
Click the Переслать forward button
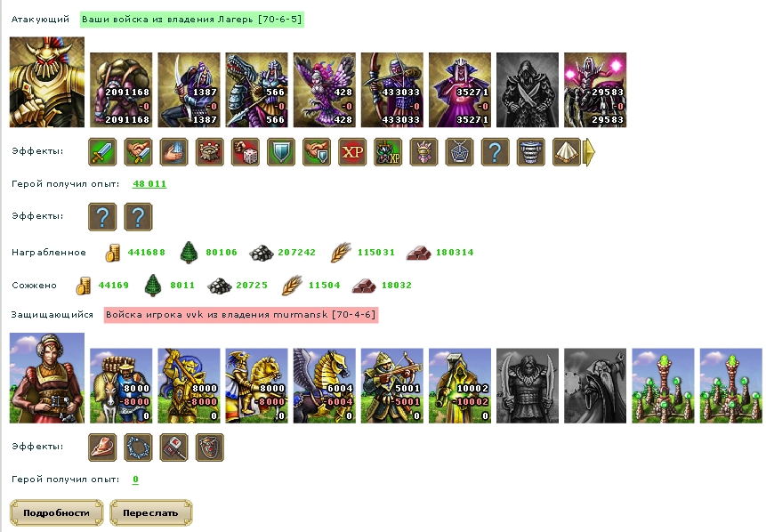150,513
